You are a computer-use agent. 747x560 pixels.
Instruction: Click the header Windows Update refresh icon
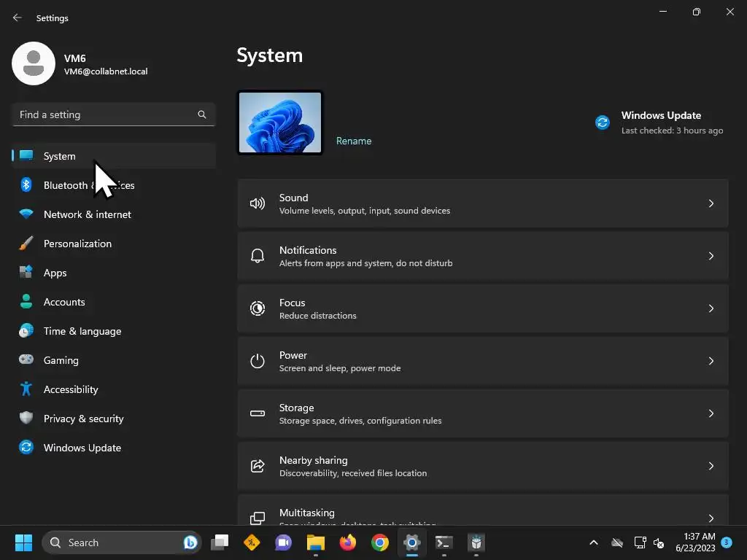point(603,122)
